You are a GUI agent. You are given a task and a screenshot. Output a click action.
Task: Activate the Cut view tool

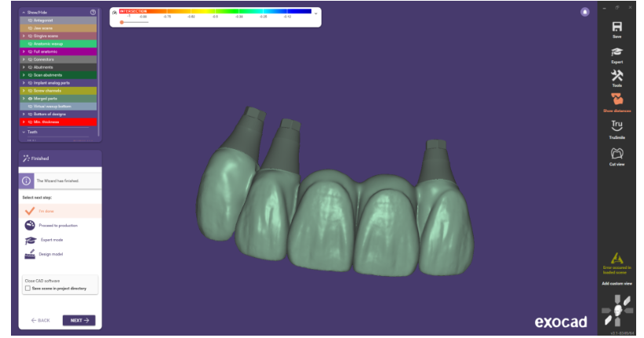coord(617,153)
